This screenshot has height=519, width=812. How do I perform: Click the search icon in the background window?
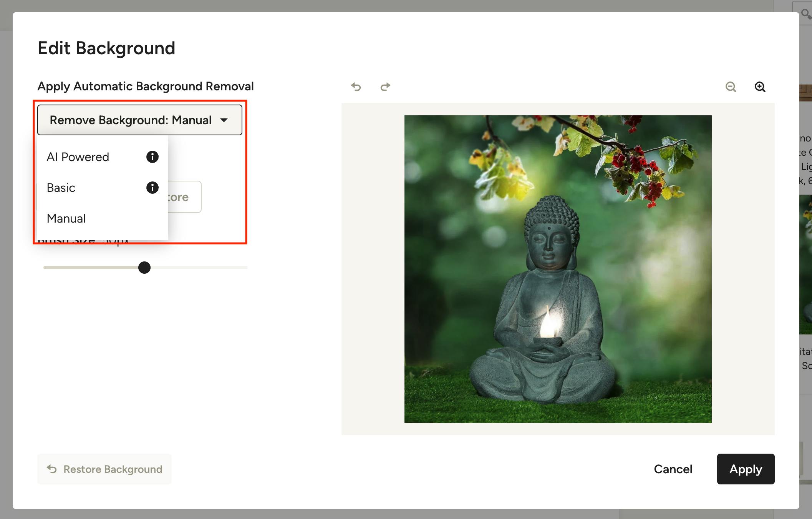[805, 14]
